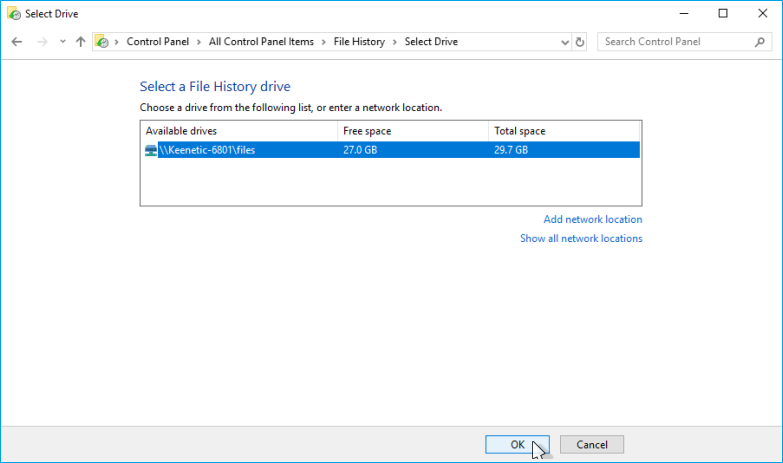Navigate to All Control Panel Items breadcrumb
Viewport: 783px width, 463px height.
(x=261, y=42)
